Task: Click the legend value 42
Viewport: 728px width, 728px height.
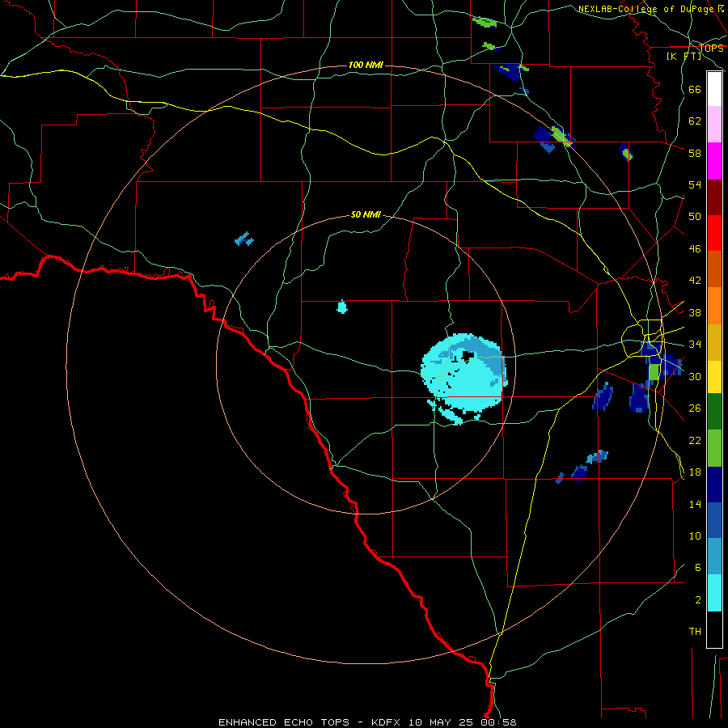Action: 695,280
